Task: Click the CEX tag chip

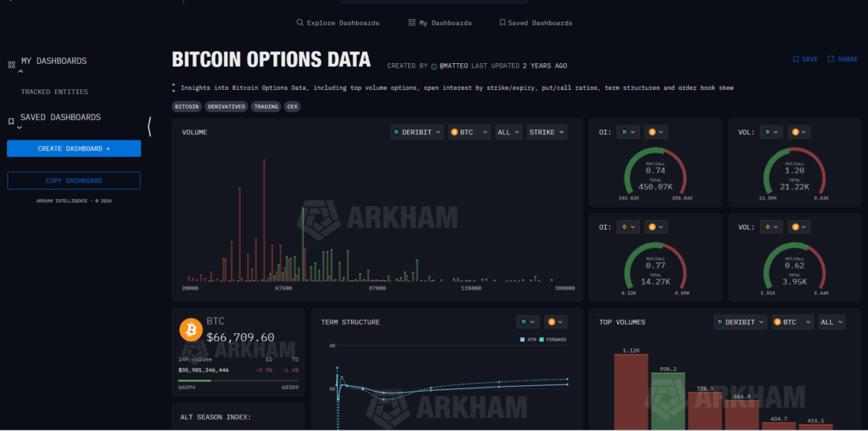Action: tap(292, 107)
